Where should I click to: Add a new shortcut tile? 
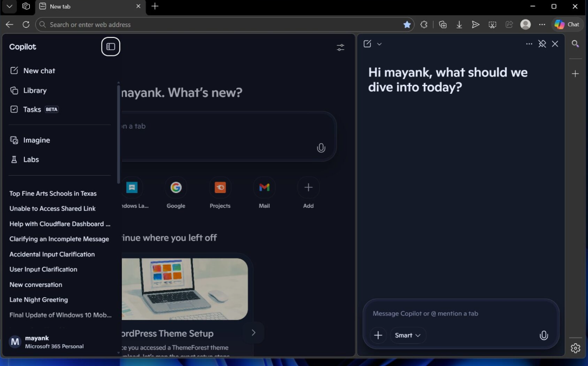pos(308,192)
